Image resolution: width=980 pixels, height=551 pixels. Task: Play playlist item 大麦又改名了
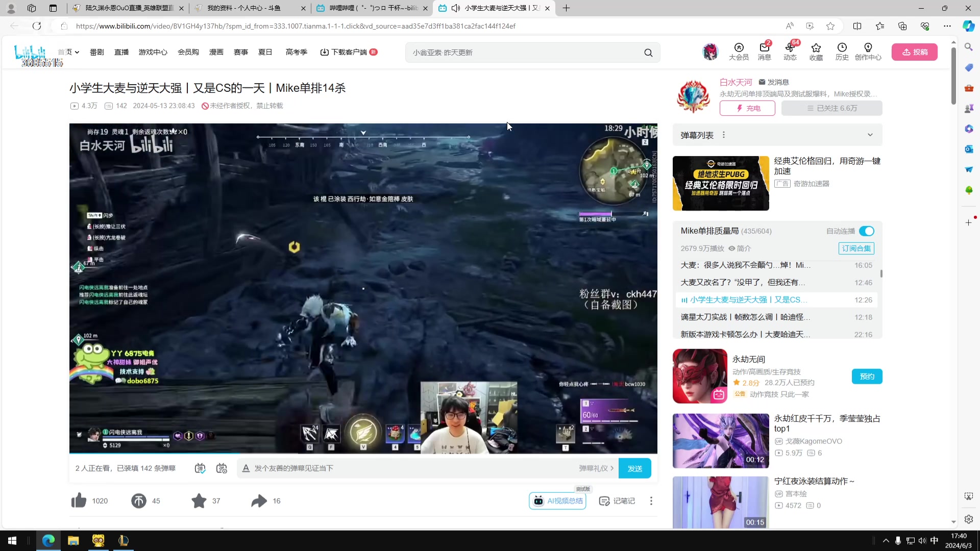coord(776,283)
